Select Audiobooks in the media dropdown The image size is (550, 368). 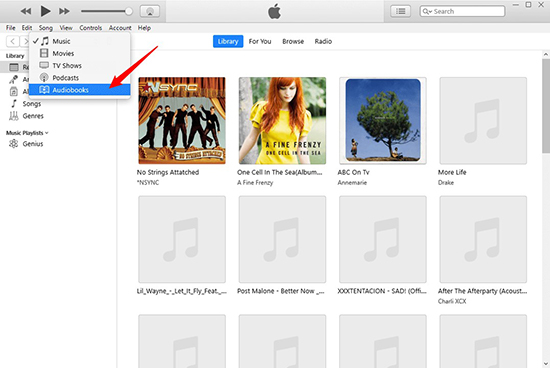(80, 90)
